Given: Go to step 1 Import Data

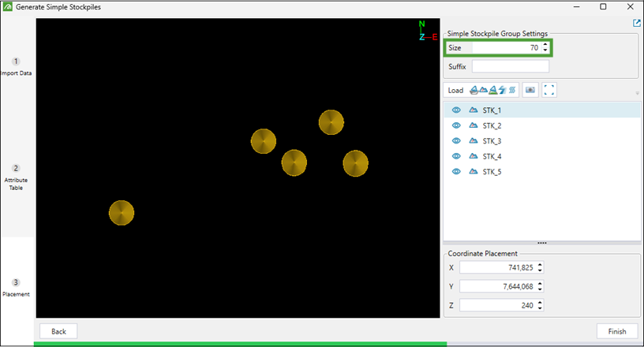Looking at the screenshot, I should 16,67.
